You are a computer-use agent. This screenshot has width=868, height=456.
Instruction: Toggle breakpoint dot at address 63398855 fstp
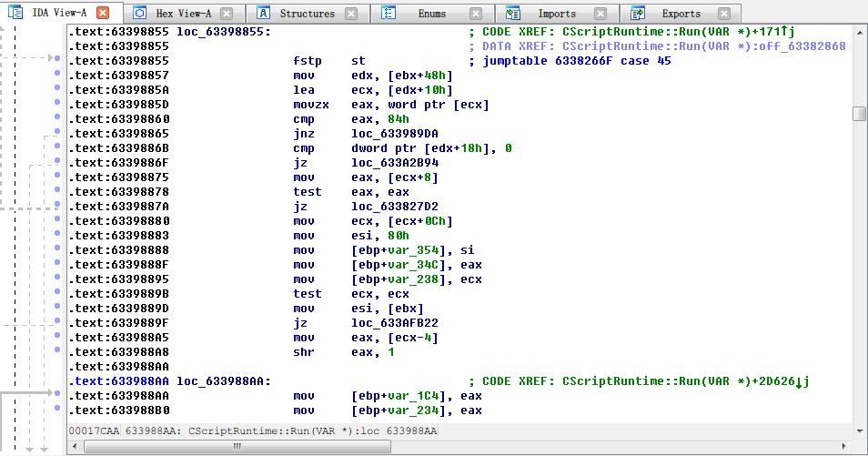(57, 61)
